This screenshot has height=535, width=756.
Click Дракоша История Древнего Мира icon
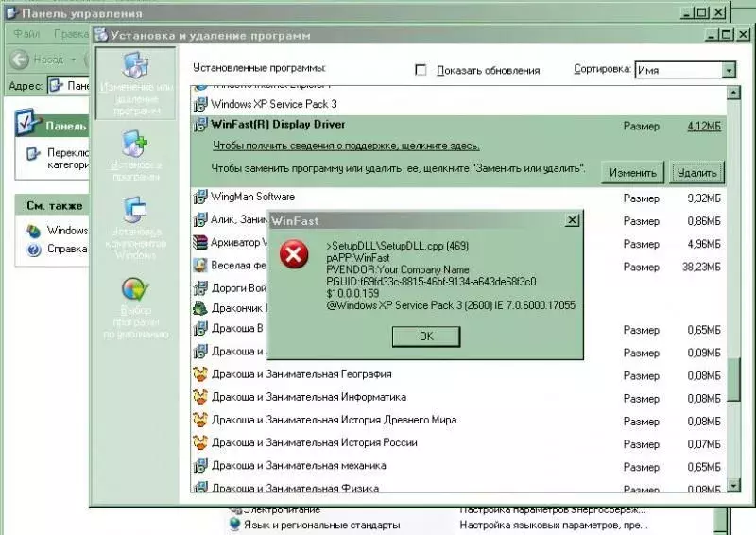coord(200,420)
